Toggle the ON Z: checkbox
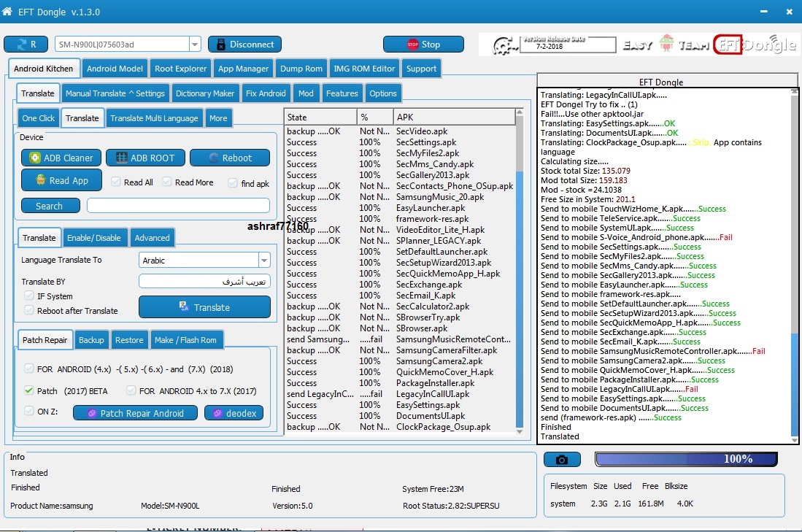The width and height of the screenshot is (802, 532). 29,411
